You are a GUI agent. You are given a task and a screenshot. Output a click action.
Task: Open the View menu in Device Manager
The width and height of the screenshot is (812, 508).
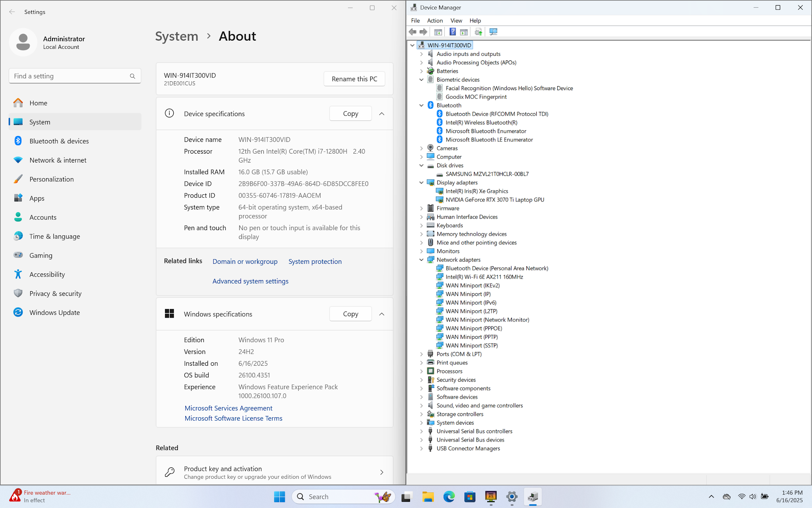click(456, 20)
